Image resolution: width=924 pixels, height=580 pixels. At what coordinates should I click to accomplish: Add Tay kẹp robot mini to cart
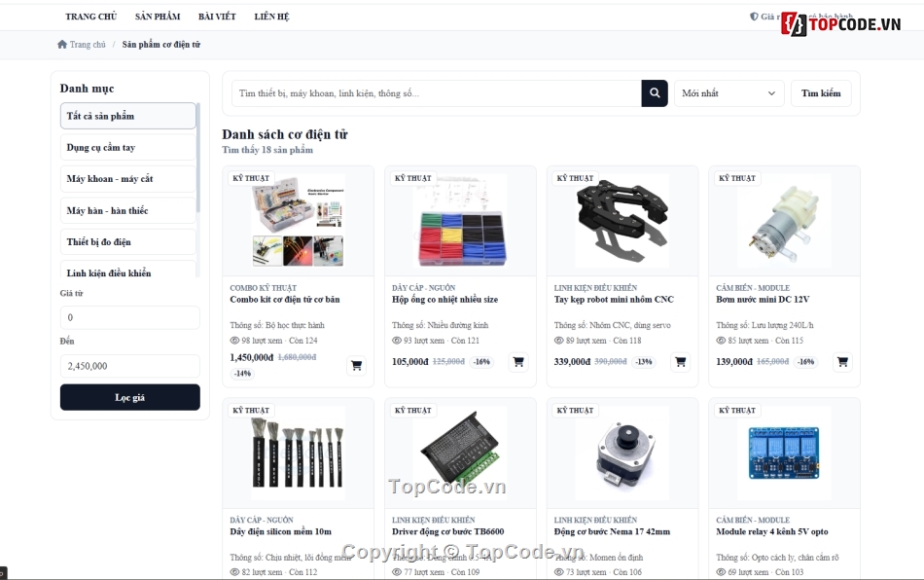[x=680, y=362]
